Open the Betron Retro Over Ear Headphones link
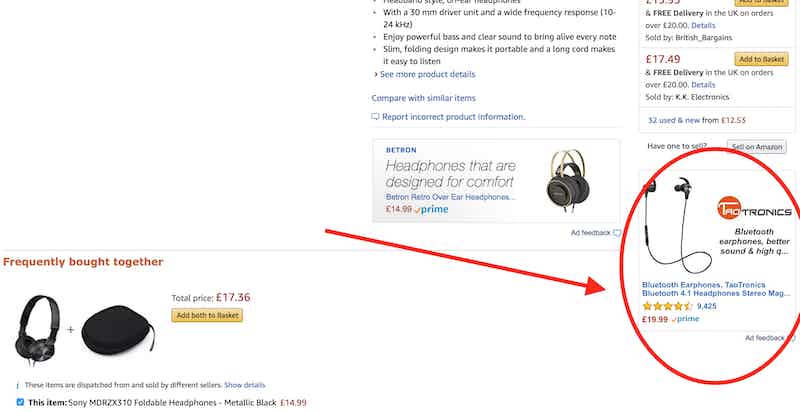Screen dimensions: 800x412 450,197
